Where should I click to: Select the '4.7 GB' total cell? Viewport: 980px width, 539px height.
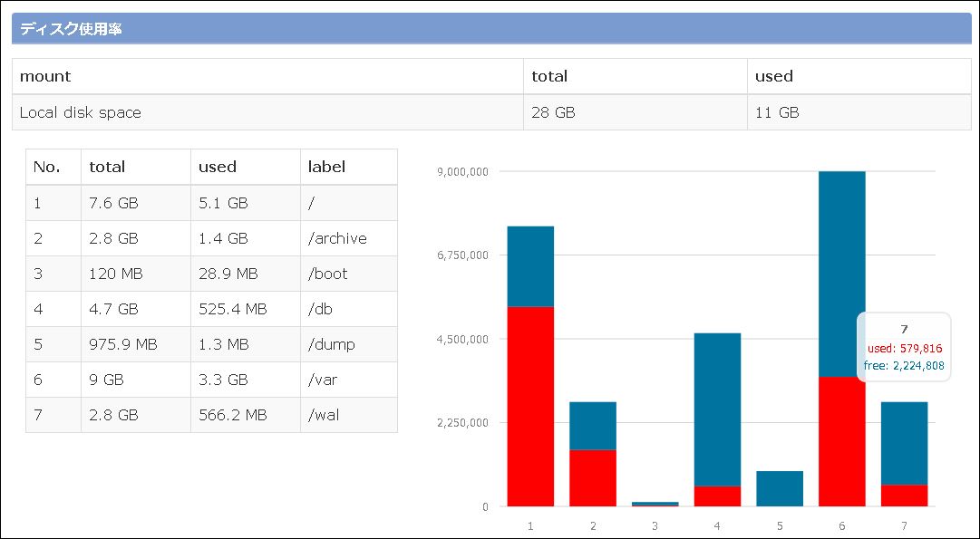[x=136, y=309]
